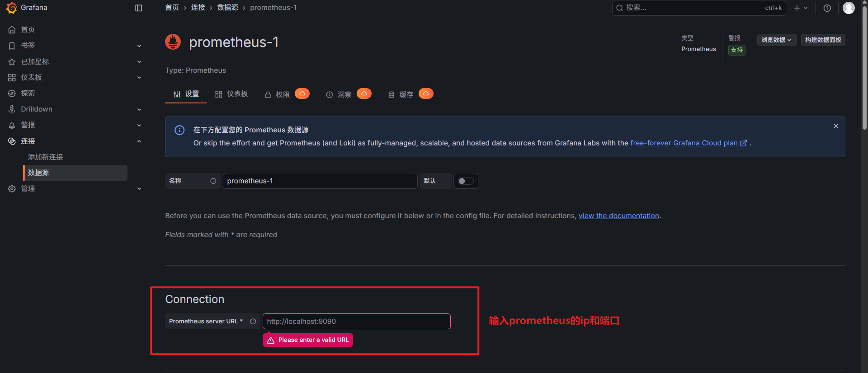
Task: Open the help question-mark icon
Action: (827, 8)
